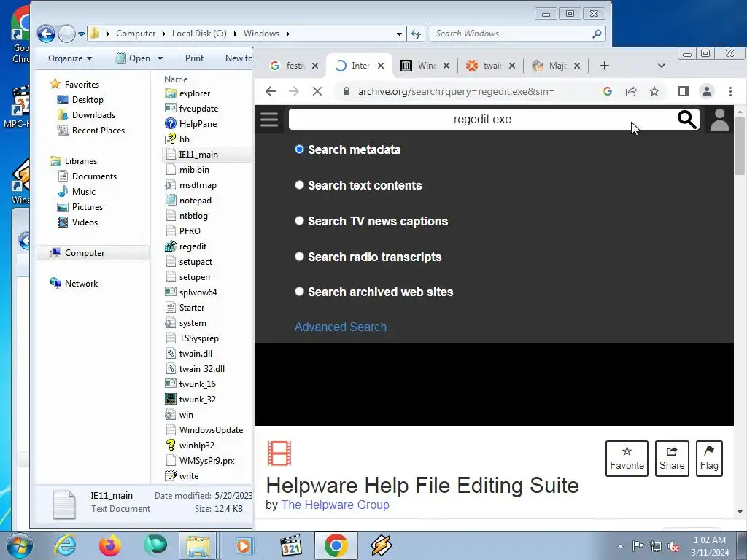Launch Firefox from the taskbar

pos(110,545)
